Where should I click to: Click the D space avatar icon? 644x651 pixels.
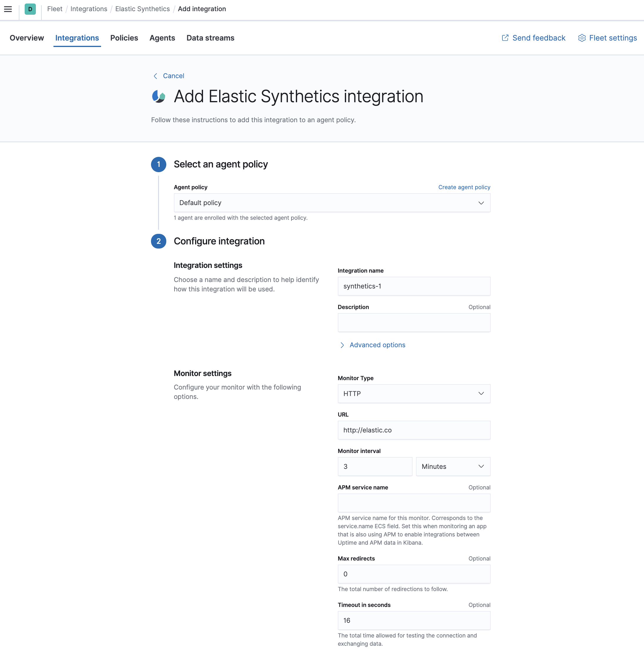(30, 9)
